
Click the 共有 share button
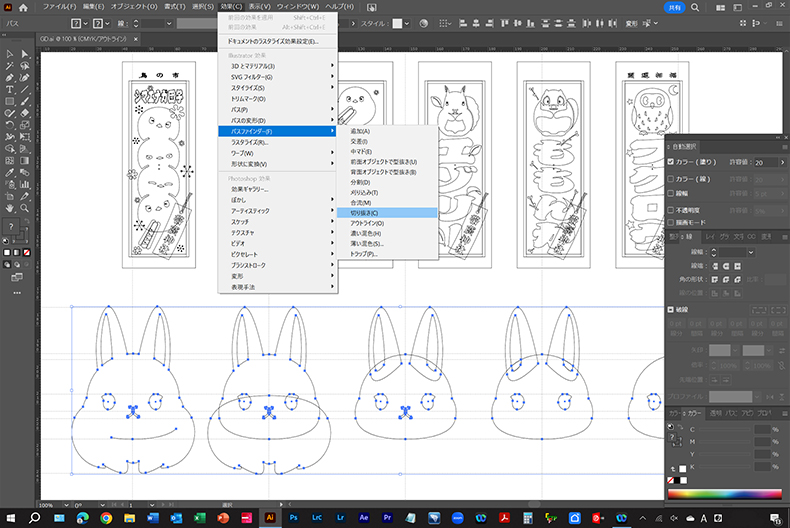(675, 8)
